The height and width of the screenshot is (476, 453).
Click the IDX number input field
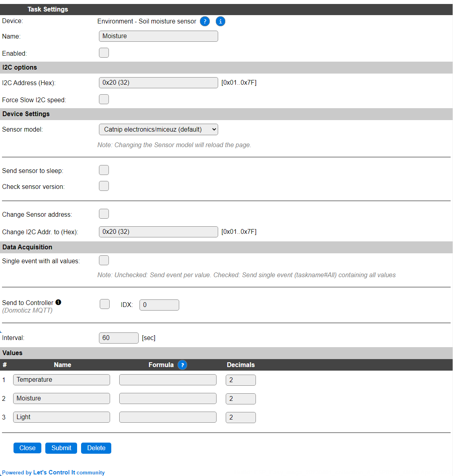point(159,305)
